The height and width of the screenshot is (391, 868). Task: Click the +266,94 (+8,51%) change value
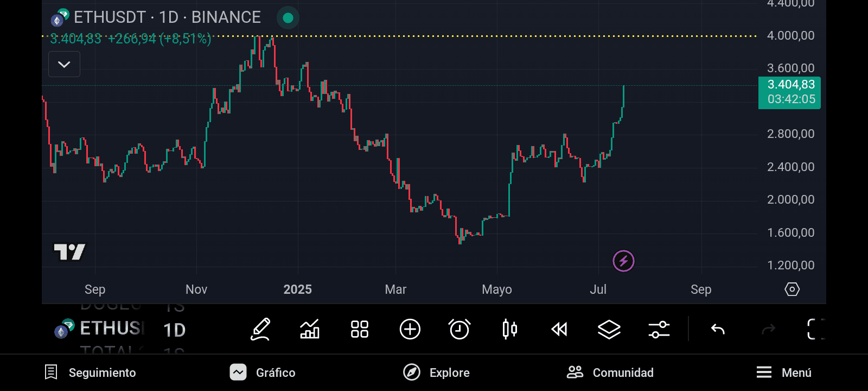tap(159, 39)
